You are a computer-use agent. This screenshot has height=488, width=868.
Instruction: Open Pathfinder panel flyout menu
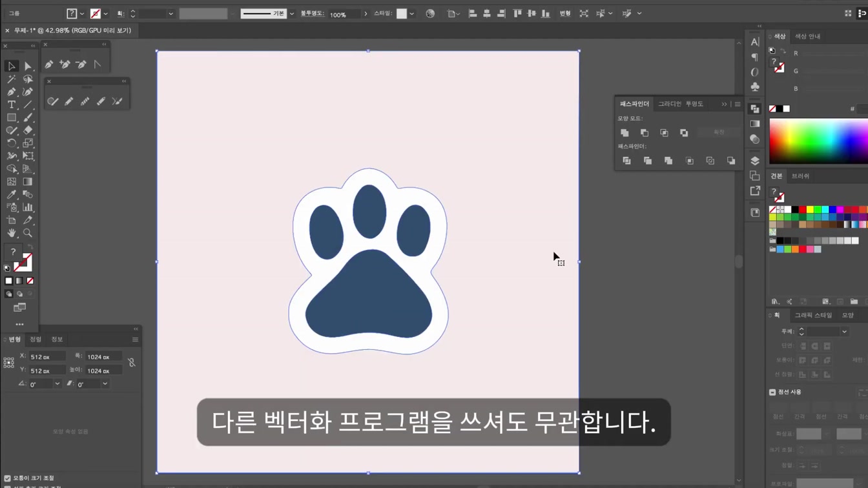(x=738, y=104)
